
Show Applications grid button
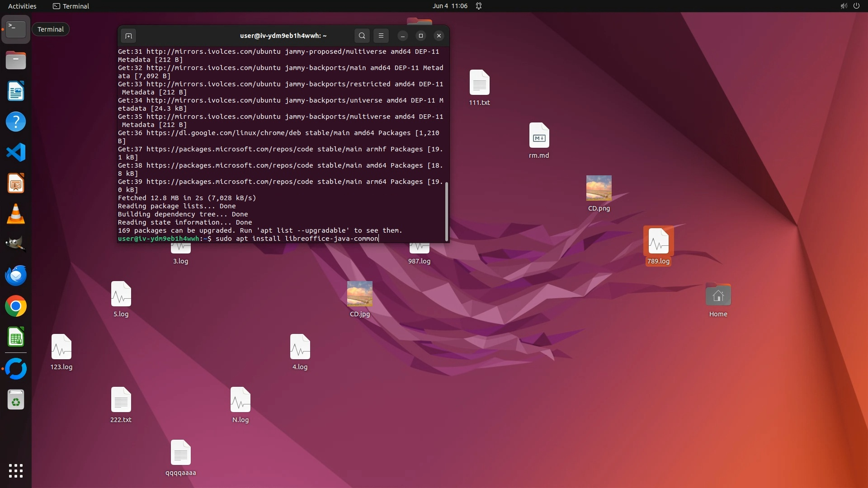tap(16, 471)
